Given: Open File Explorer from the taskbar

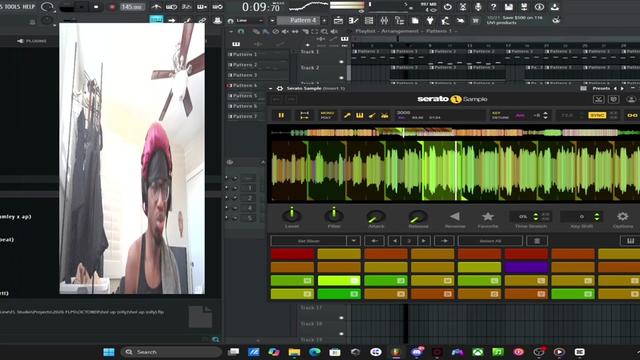Looking at the screenshot, I should [x=294, y=352].
